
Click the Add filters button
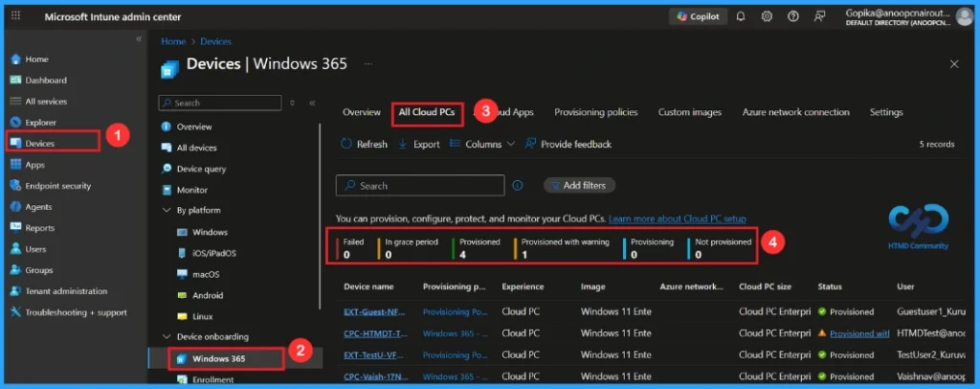pos(579,185)
